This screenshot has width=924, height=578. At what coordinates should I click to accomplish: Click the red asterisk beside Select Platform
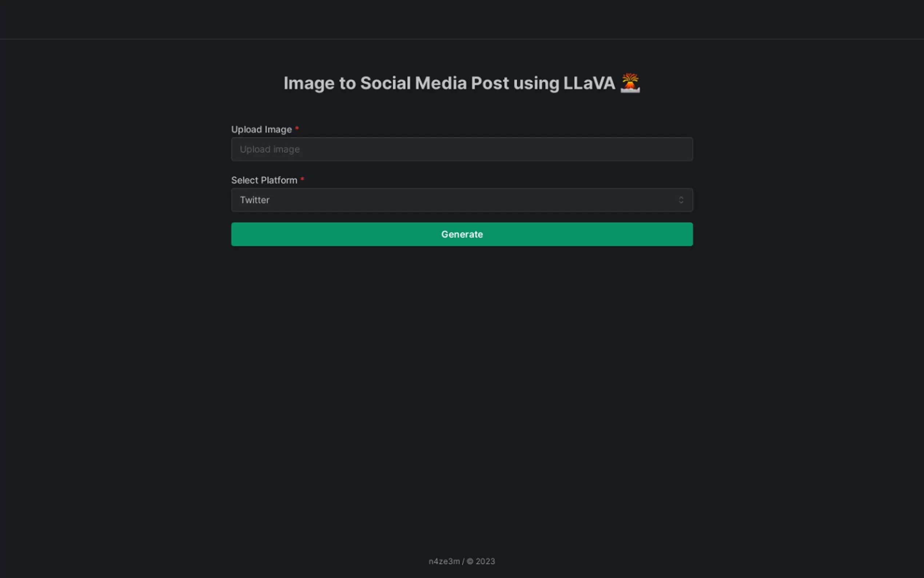[x=302, y=179]
